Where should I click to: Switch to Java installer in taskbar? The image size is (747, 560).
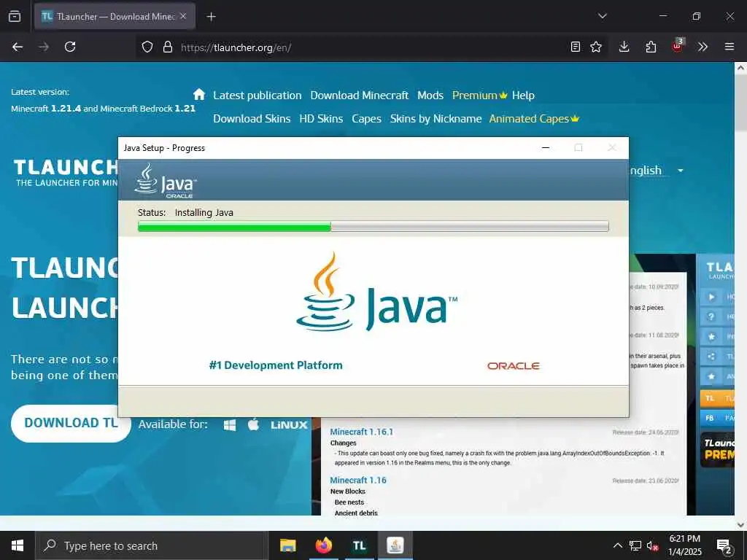[395, 545]
